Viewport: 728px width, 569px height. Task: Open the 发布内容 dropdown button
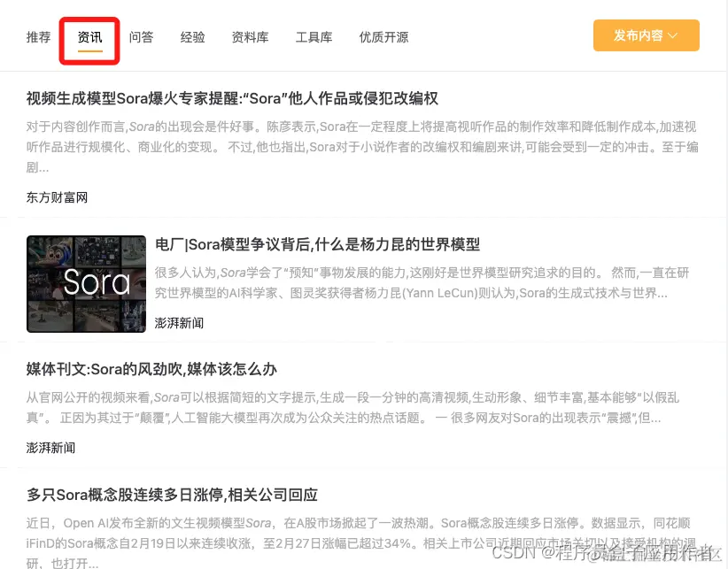[647, 35]
